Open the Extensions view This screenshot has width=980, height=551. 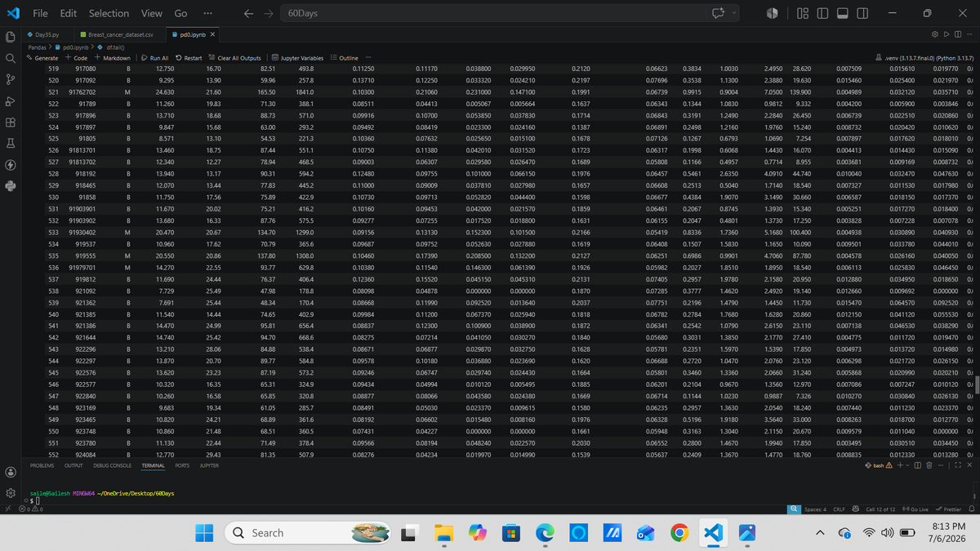click(x=10, y=124)
